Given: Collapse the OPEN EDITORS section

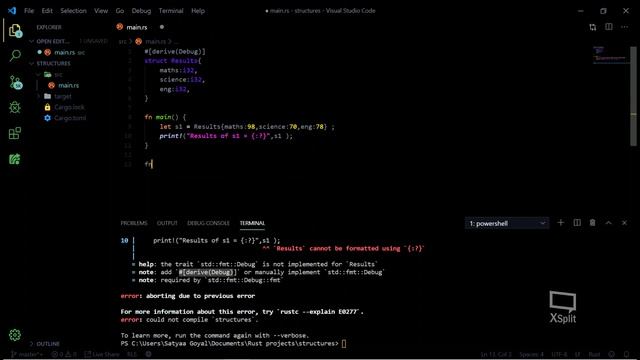Looking at the screenshot, I should pyautogui.click(x=53, y=41).
